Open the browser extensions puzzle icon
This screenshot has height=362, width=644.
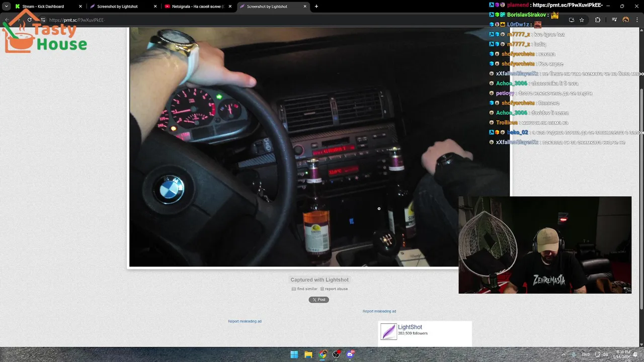click(x=598, y=20)
